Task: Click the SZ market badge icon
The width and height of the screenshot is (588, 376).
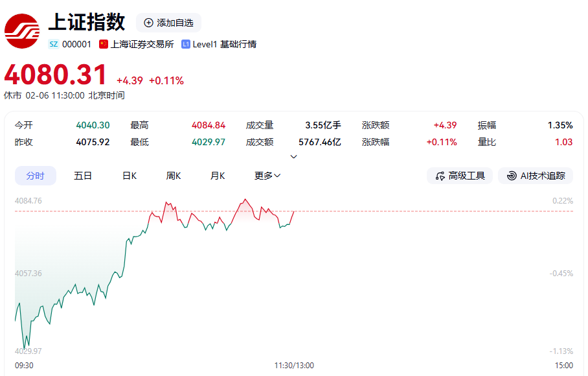Action: click(x=54, y=44)
